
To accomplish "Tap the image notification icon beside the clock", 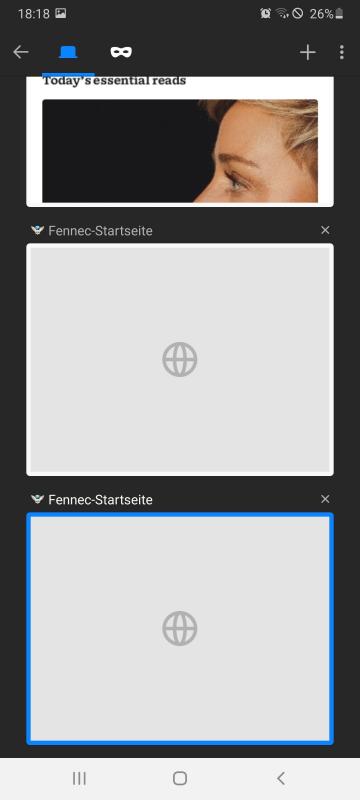I will 61,14.
